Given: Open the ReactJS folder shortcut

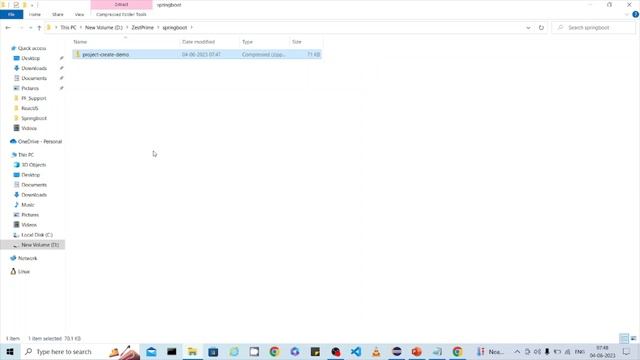Looking at the screenshot, I should (x=29, y=108).
